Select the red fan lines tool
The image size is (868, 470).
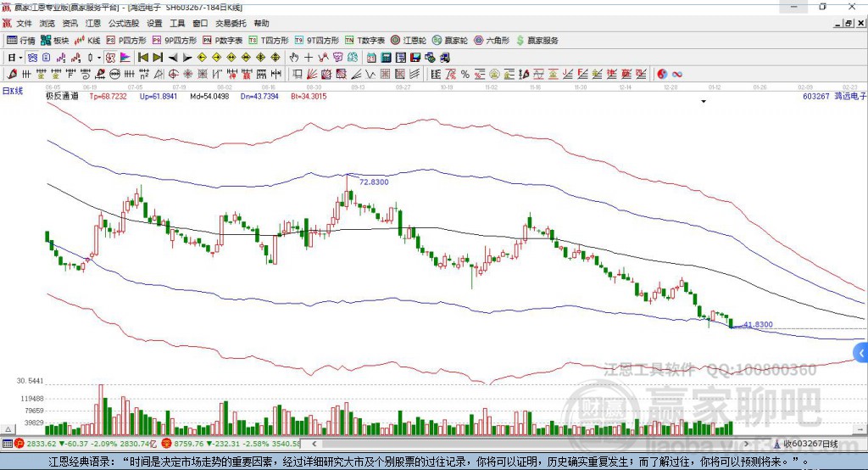pos(312,74)
